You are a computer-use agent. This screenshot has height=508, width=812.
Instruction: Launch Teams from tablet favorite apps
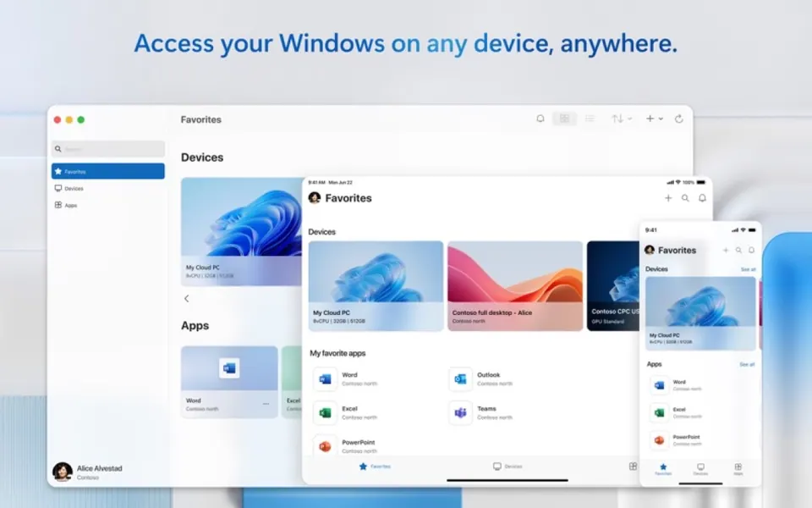click(480, 412)
